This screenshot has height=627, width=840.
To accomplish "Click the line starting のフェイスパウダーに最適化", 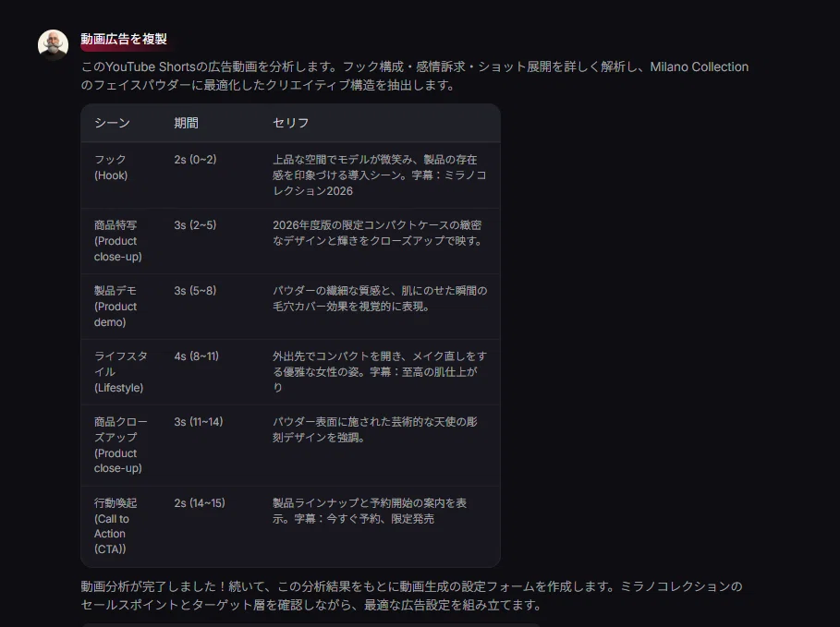I will click(268, 85).
